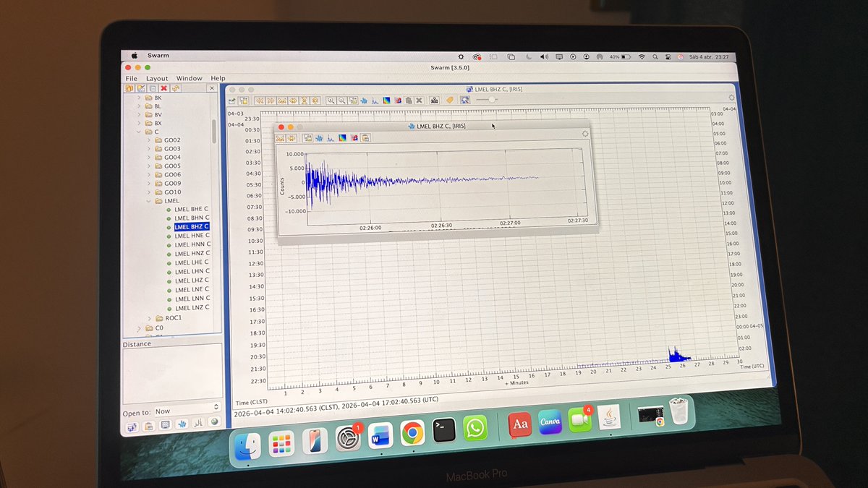This screenshot has height=488, width=868.
Task: Open the 'Open to: Now' dropdown
Action: 187,411
